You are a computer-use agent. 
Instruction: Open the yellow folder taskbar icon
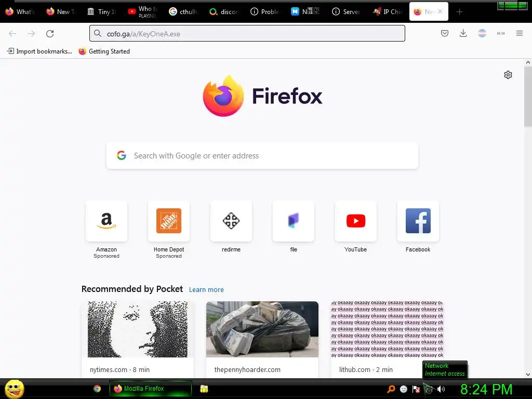(204, 389)
